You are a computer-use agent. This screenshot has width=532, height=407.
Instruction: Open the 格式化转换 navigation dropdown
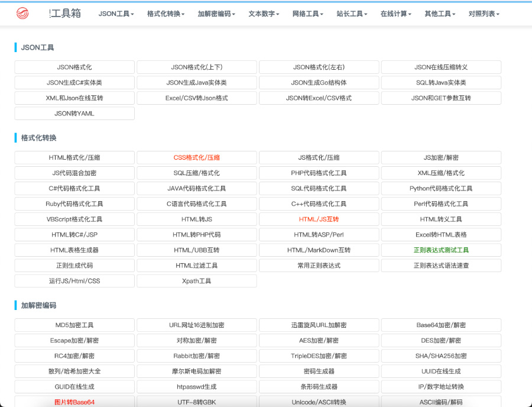pos(166,14)
